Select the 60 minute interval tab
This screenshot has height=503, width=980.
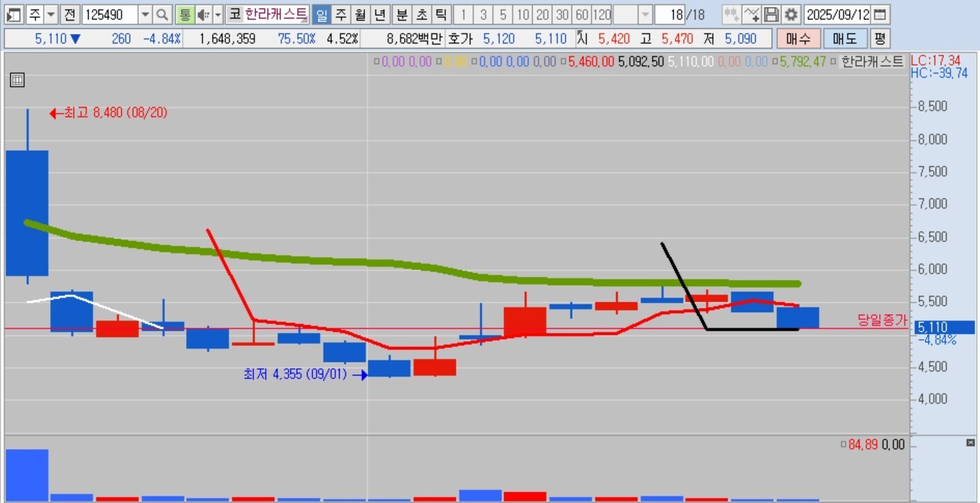582,15
